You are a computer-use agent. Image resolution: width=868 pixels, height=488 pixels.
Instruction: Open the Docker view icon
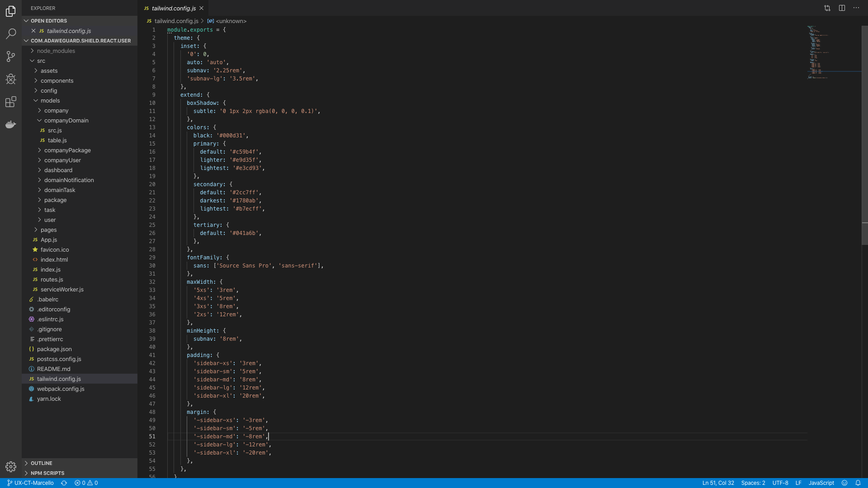click(11, 124)
